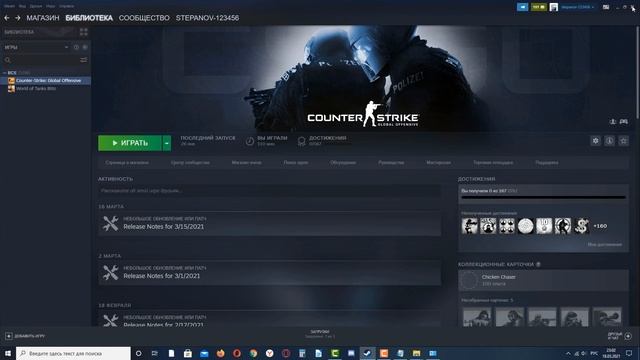Click the dollar-sign achievement icon
640x360 pixels.
click(x=582, y=226)
